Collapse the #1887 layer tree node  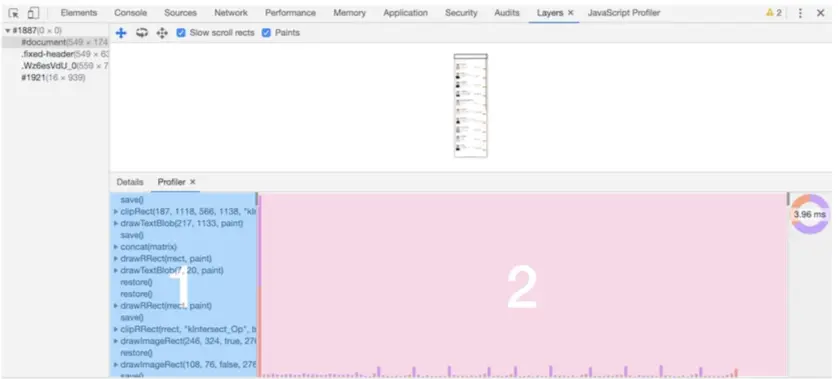[x=7, y=30]
